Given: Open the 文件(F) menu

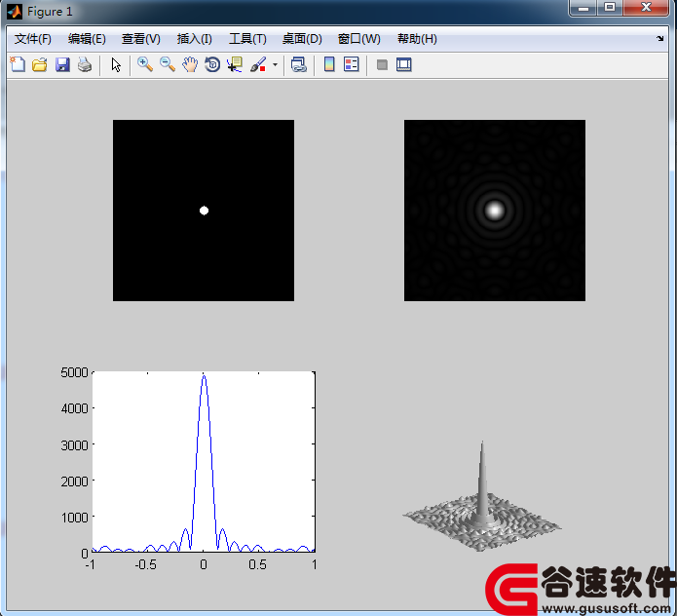Looking at the screenshot, I should [33, 39].
